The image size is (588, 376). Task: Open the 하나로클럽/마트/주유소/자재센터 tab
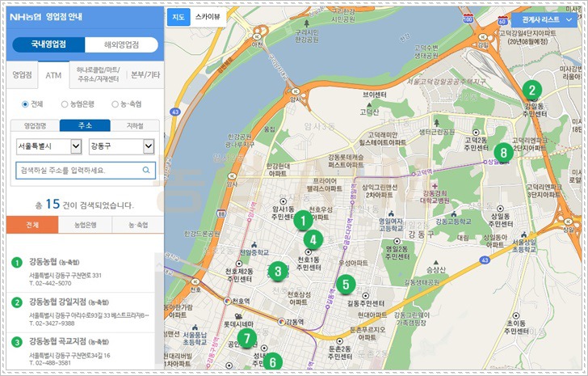pos(99,74)
